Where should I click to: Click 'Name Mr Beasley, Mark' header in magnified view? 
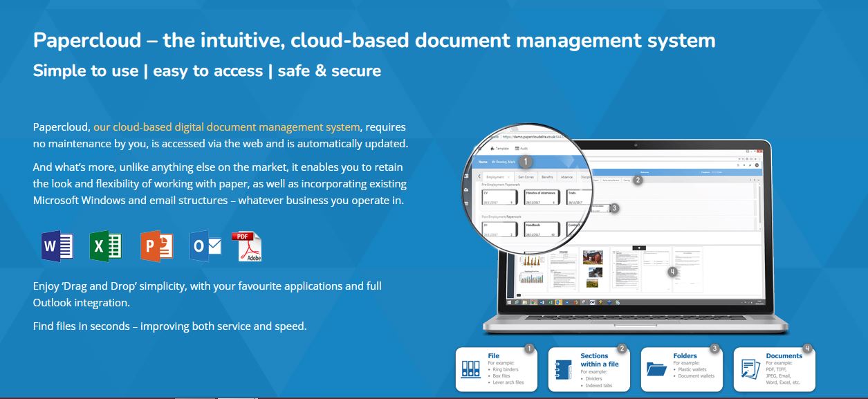[497, 162]
